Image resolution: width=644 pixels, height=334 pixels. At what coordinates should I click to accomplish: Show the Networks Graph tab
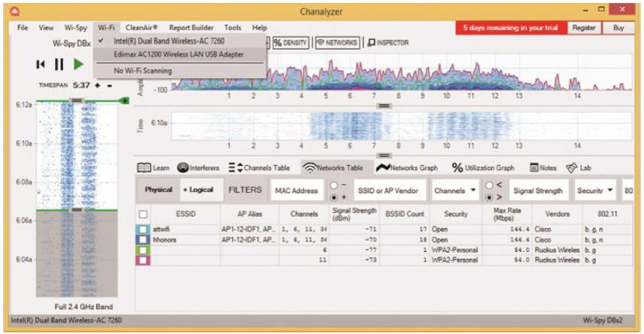408,168
